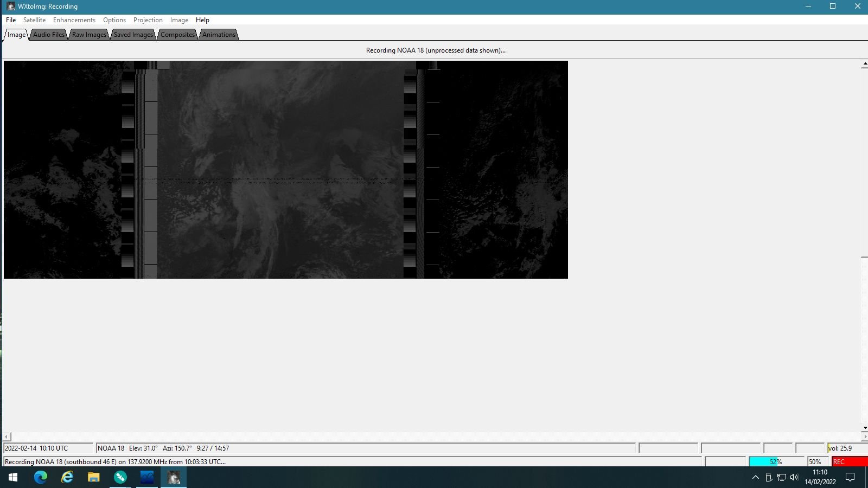Click the volume speaker tray icon

pos(794,477)
